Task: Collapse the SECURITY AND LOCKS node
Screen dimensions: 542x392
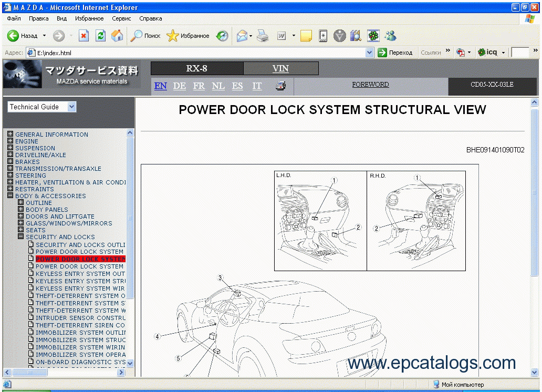Action: (20, 236)
